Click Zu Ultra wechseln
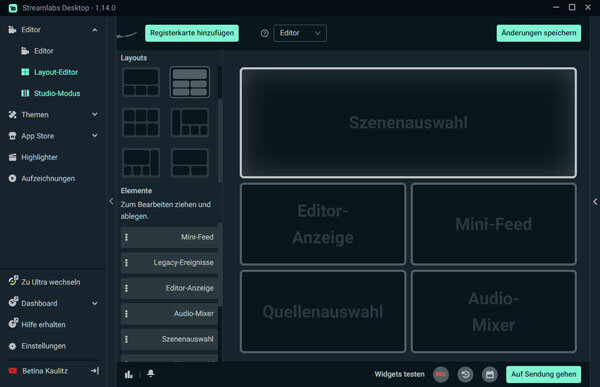The width and height of the screenshot is (600, 387). tap(51, 282)
